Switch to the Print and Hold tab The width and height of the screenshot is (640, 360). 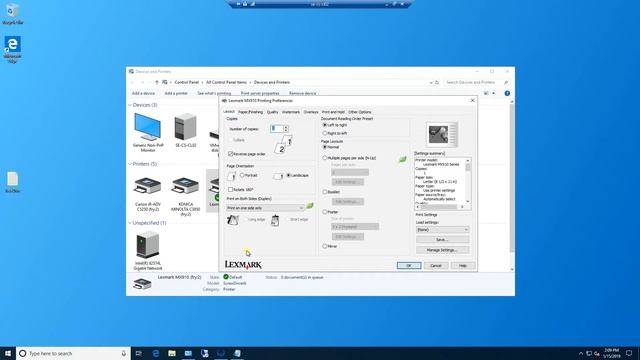pyautogui.click(x=333, y=112)
